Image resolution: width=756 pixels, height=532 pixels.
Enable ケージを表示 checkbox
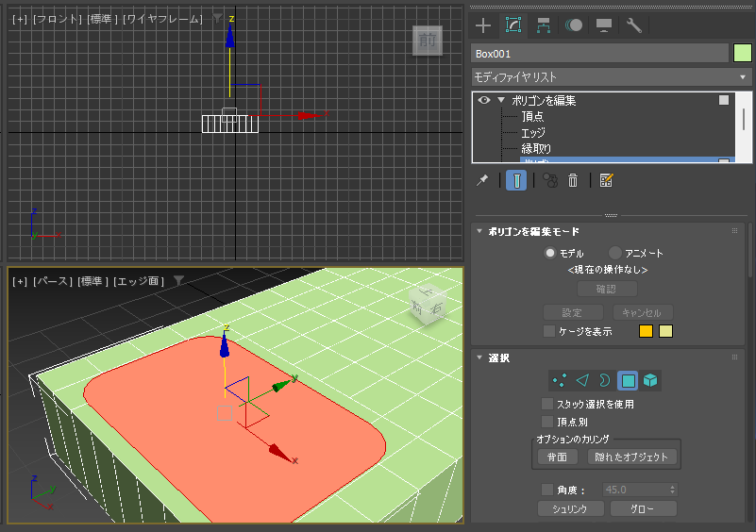click(x=548, y=331)
